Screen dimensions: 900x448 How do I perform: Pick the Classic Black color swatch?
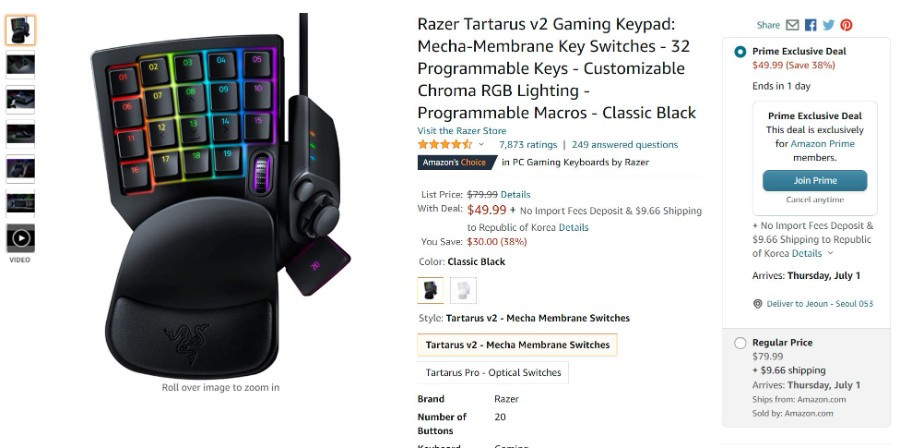430,290
